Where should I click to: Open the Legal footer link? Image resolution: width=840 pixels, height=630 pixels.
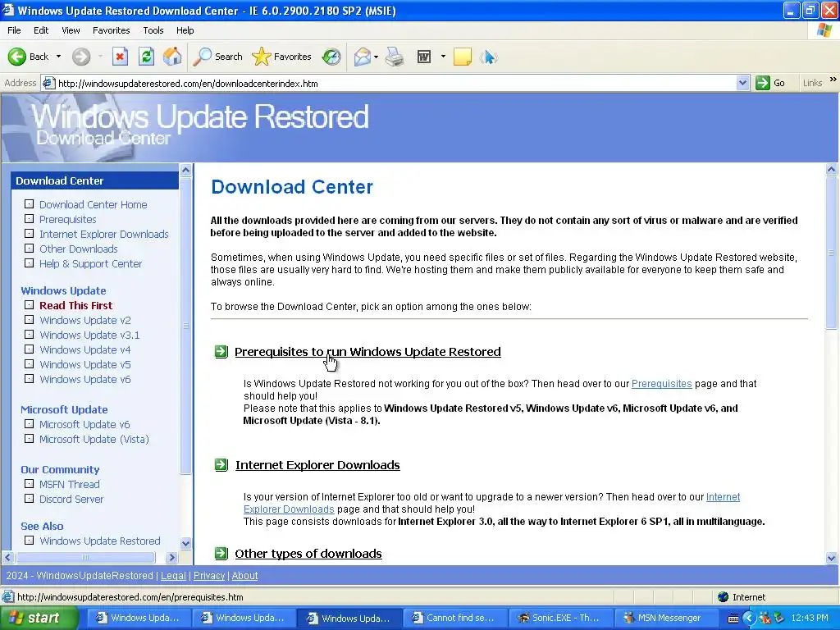tap(173, 575)
